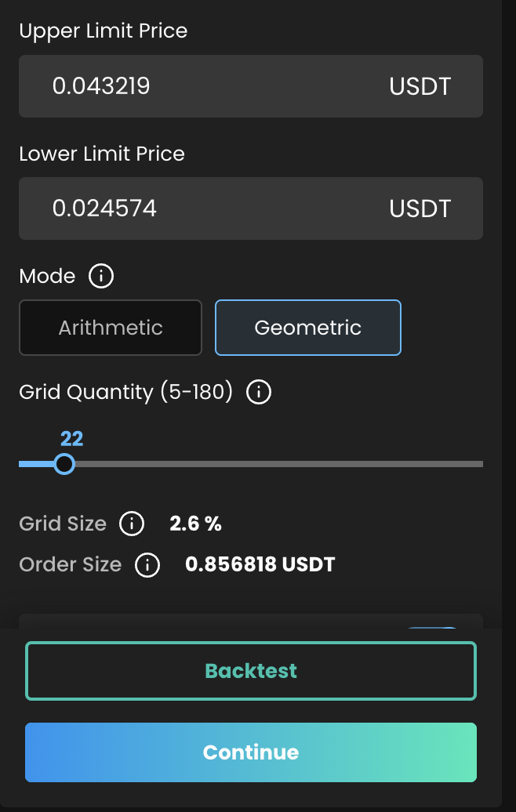This screenshot has width=516, height=812.
Task: Click USDT unit in Lower Limit field
Action: [420, 208]
